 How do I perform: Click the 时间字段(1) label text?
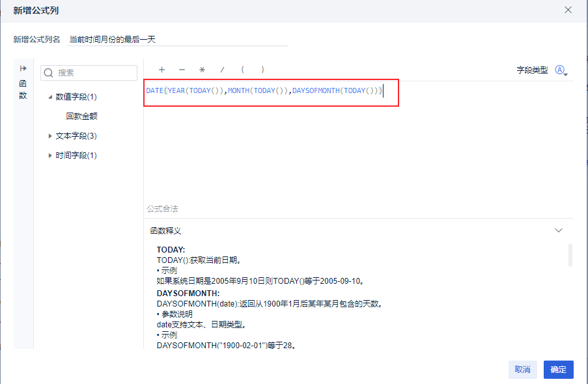point(76,156)
